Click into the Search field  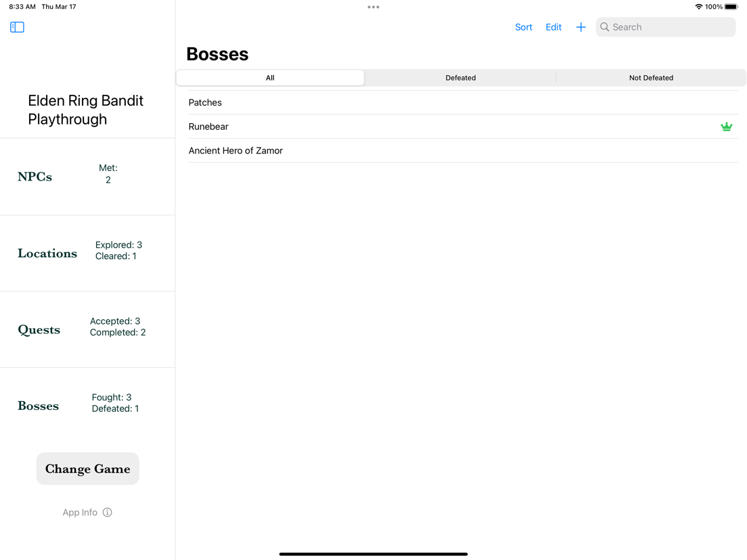666,27
